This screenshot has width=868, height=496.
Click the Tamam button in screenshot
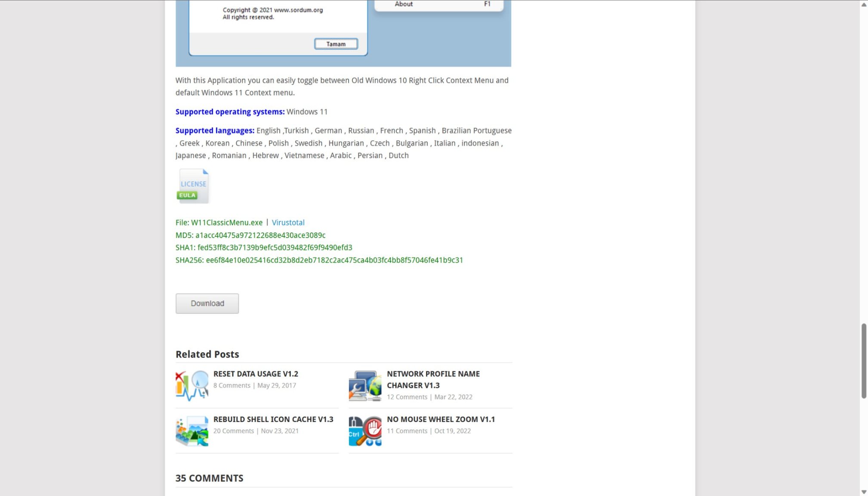[336, 44]
